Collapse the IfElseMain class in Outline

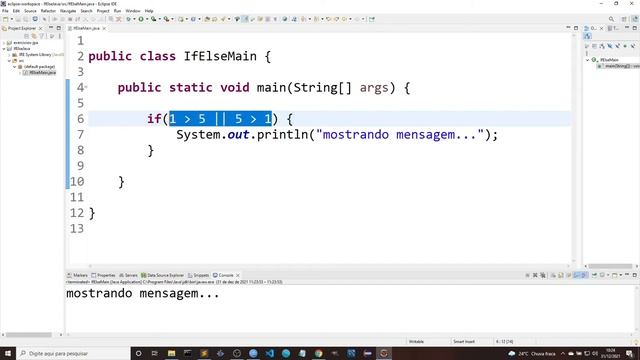[588, 60]
